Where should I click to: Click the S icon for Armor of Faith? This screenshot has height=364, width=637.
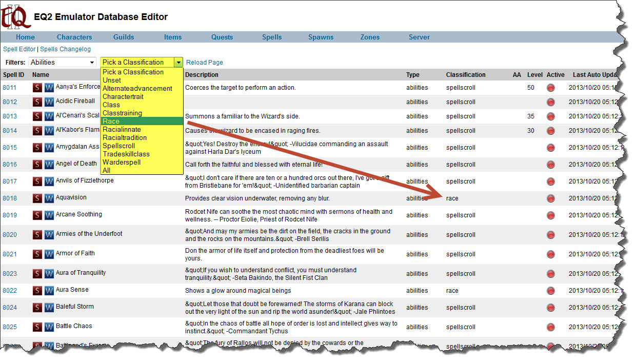coord(37,254)
